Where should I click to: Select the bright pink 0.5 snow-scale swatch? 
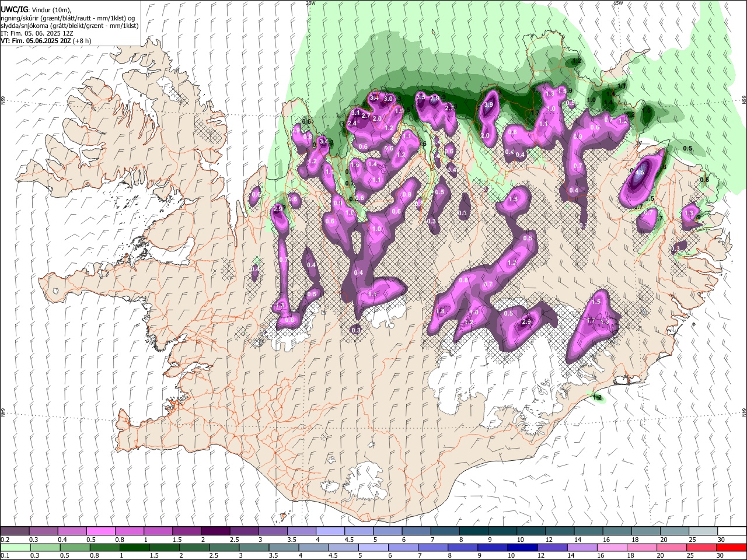click(101, 531)
